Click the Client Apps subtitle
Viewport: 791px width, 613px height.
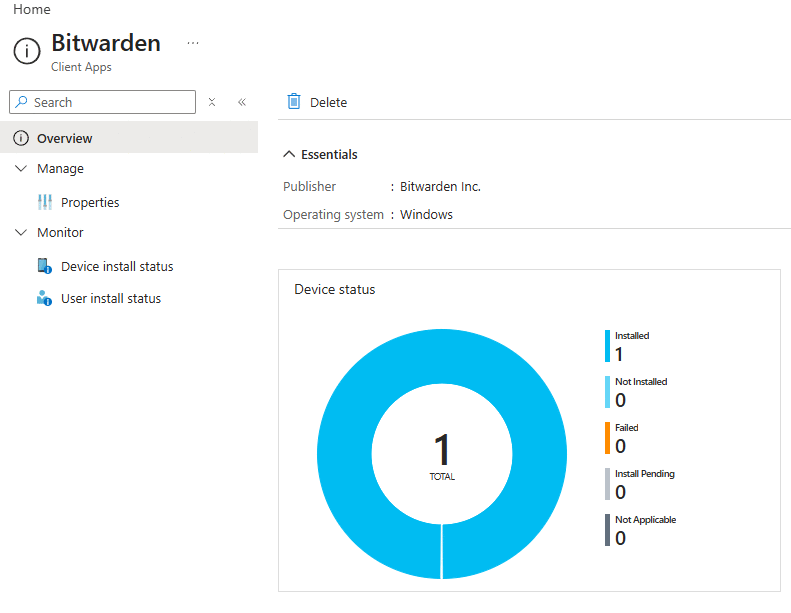pos(81,67)
